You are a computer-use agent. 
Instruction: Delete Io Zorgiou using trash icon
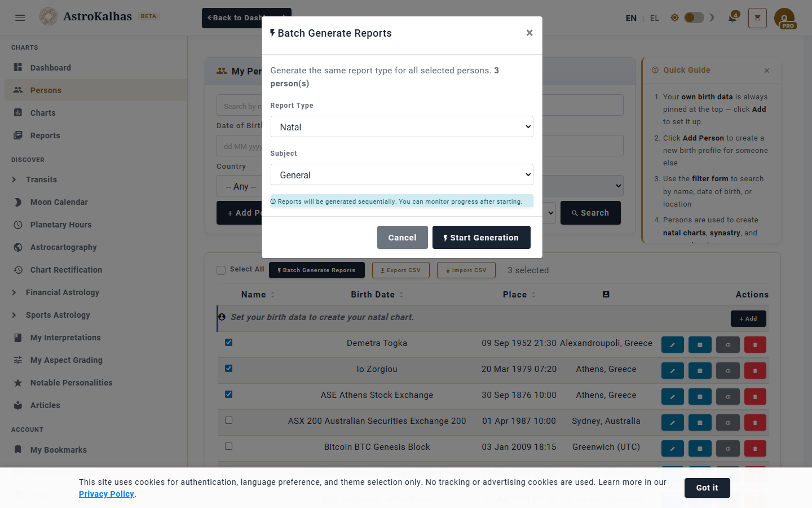coord(755,371)
